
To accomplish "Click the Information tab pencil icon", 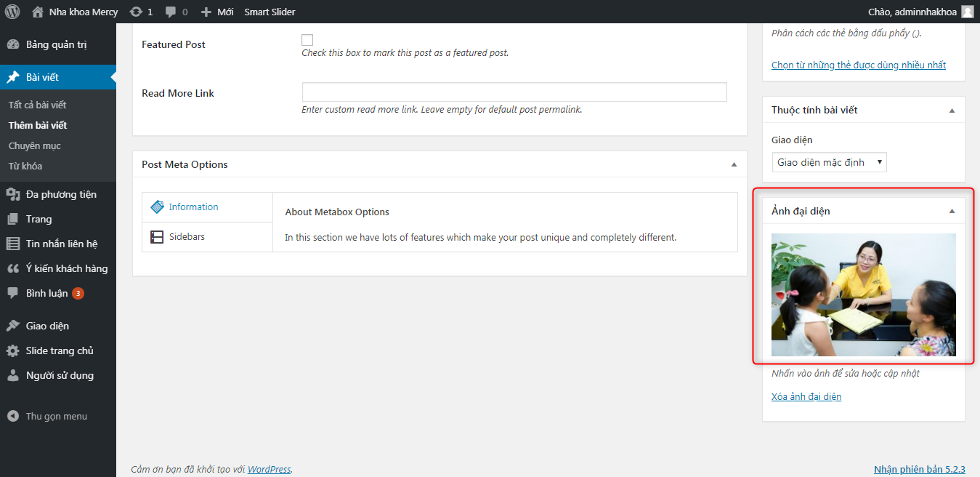I will click(157, 207).
